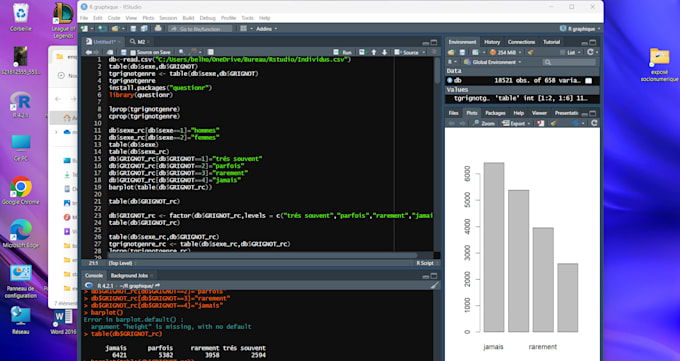
Task: Re-run the previous code region
Action: click(362, 52)
